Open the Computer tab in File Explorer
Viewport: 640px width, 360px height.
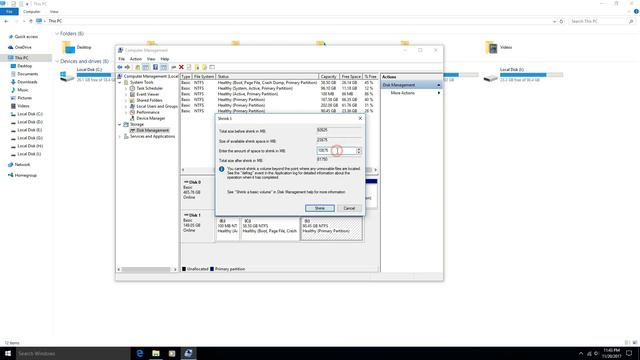31,12
